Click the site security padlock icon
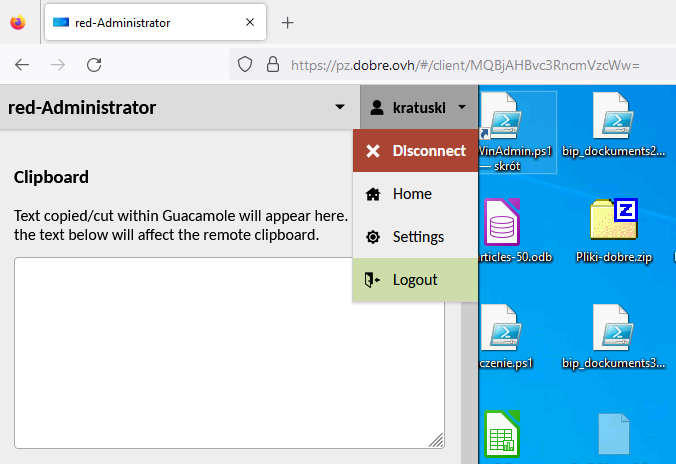 coord(271,65)
